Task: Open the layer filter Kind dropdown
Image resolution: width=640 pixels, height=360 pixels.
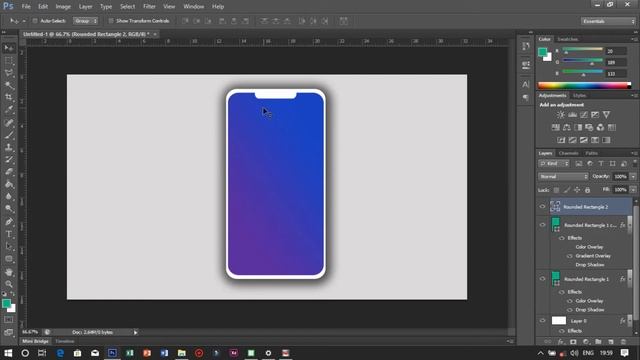Action: point(554,164)
